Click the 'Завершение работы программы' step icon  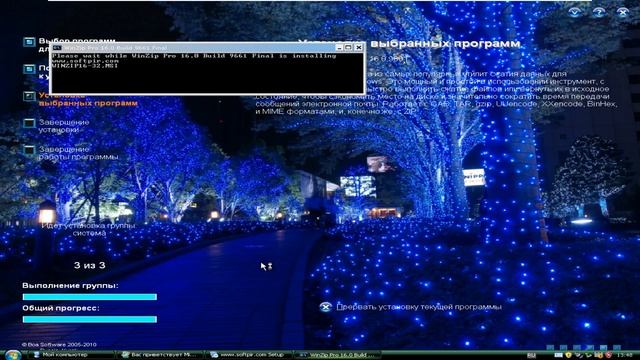29,150
